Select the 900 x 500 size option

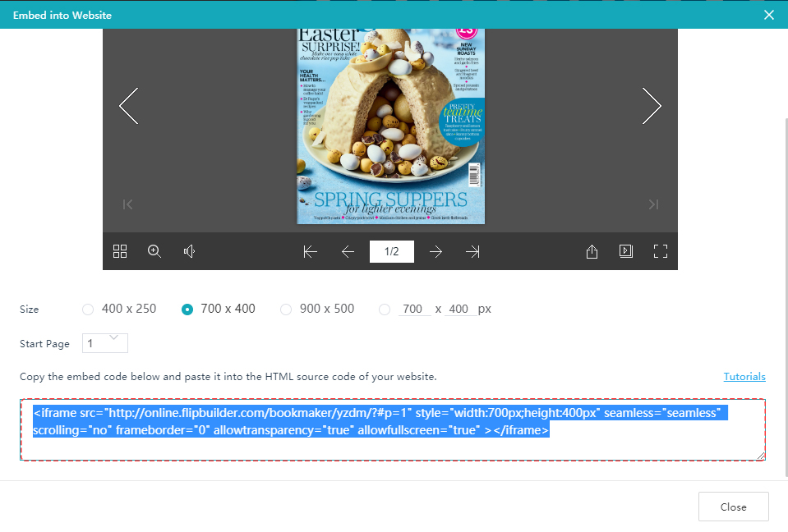tap(286, 310)
